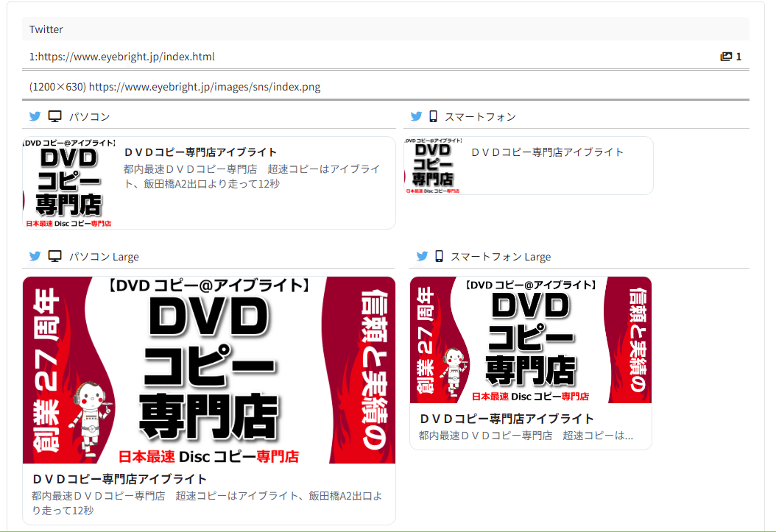This screenshot has width=776, height=532.
Task: Click the パソコン heading label
Action: coord(89,117)
